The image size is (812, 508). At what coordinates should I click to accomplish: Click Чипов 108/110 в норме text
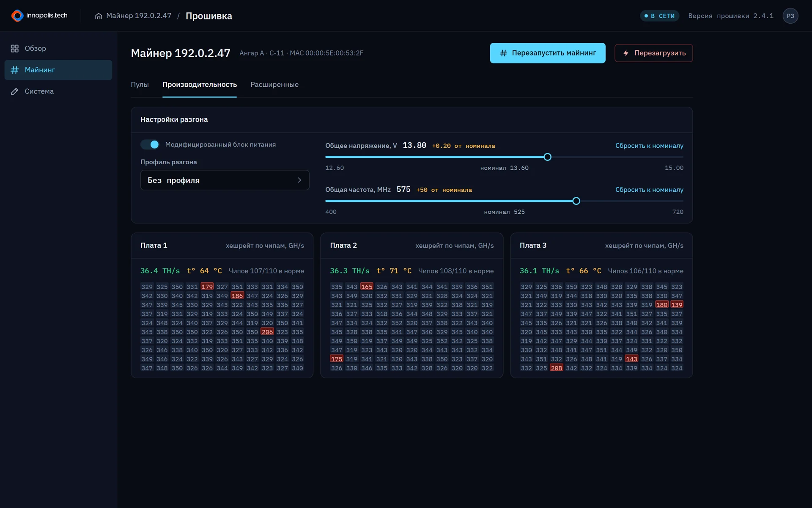tap(456, 271)
